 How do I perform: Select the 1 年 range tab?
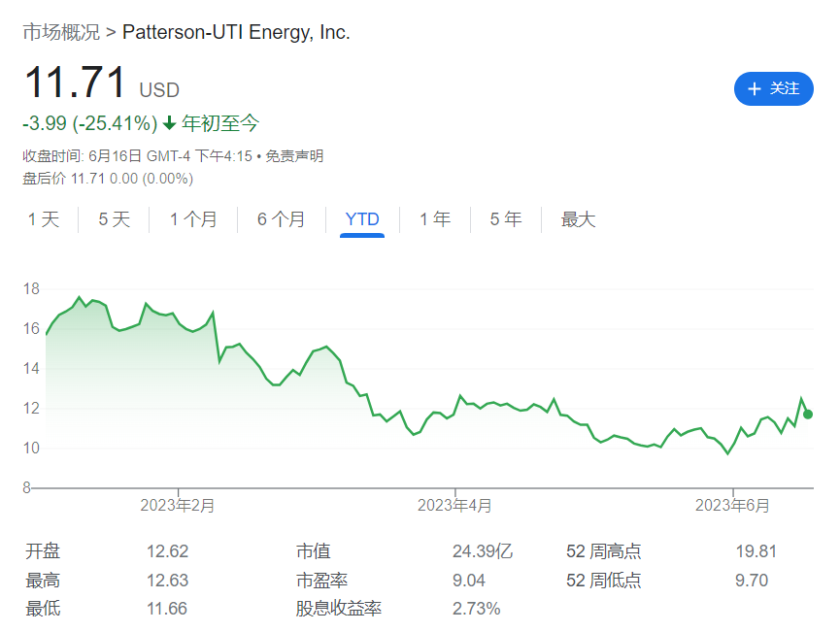click(x=435, y=219)
